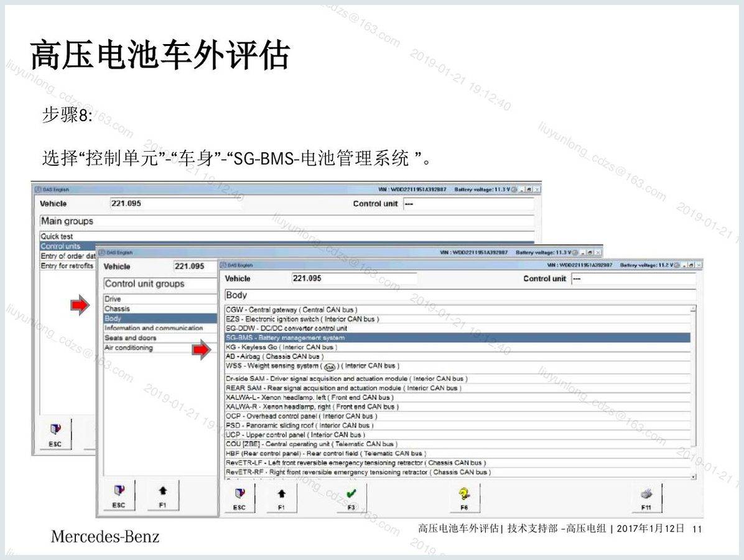The width and height of the screenshot is (744, 560).
Task: Select RevETR-LF left front retractor row
Action: pos(457,462)
